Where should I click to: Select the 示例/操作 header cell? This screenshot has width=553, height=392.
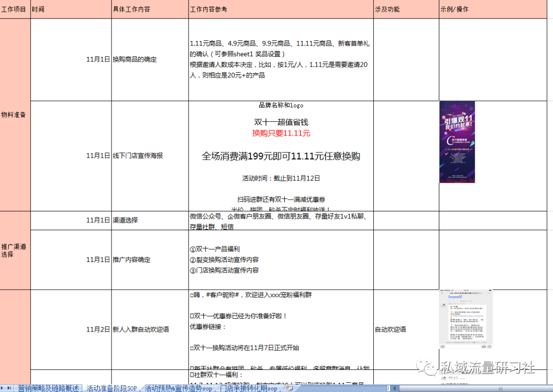tap(493, 9)
